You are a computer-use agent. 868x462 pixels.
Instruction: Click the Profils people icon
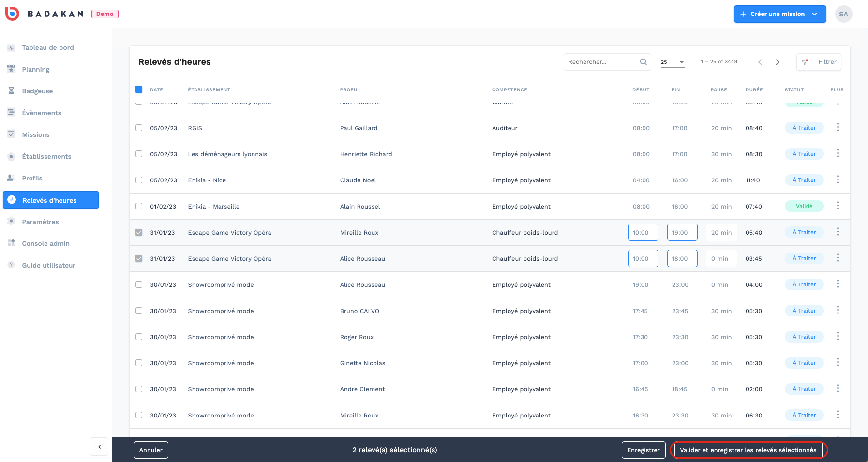(x=11, y=178)
